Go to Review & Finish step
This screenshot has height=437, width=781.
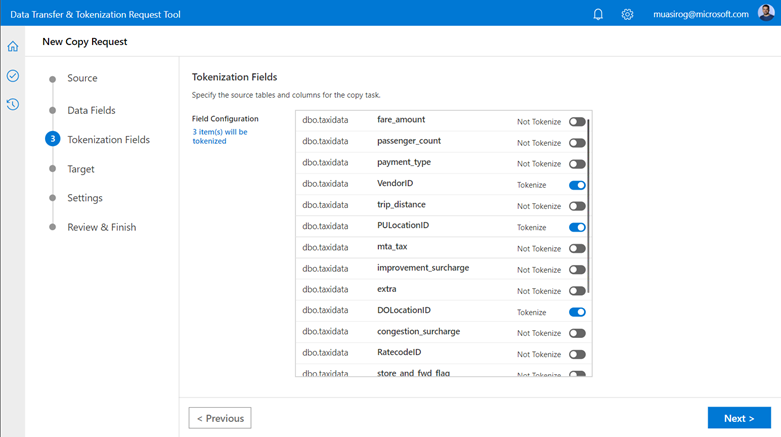coord(102,227)
